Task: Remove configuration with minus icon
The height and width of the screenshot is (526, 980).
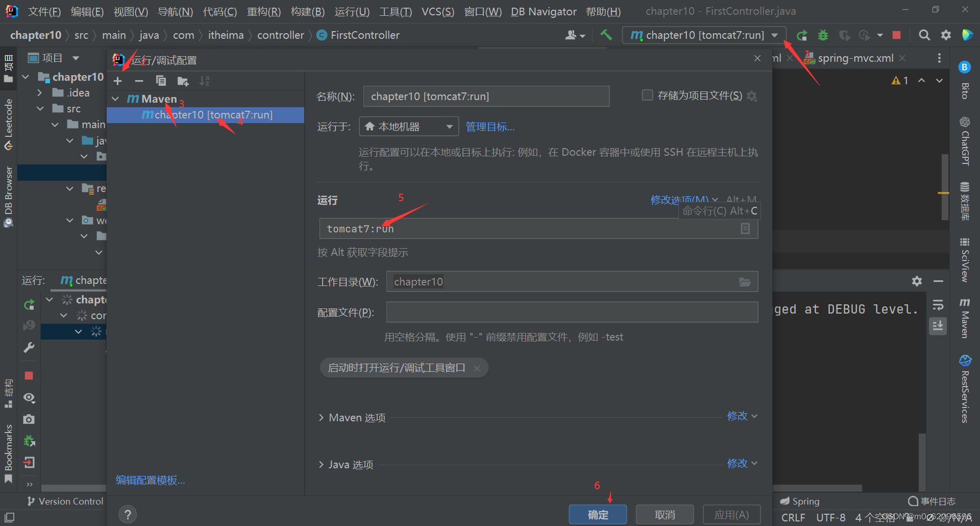Action: 139,81
